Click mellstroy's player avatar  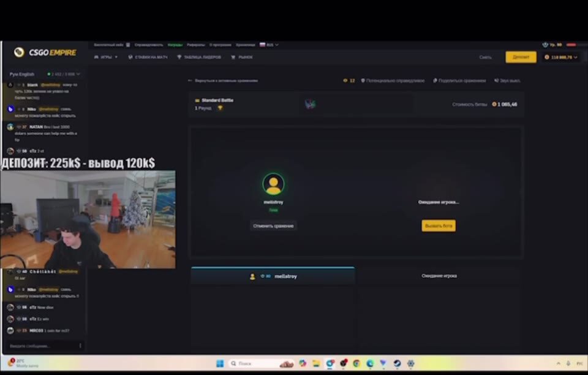(x=273, y=184)
